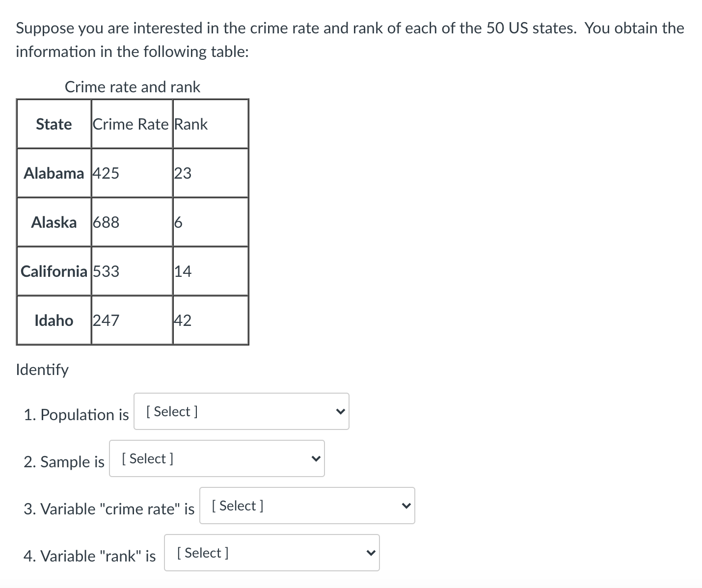Screen dimensions: 702x588
Task: Select the Alaska row label
Action: click(x=54, y=222)
